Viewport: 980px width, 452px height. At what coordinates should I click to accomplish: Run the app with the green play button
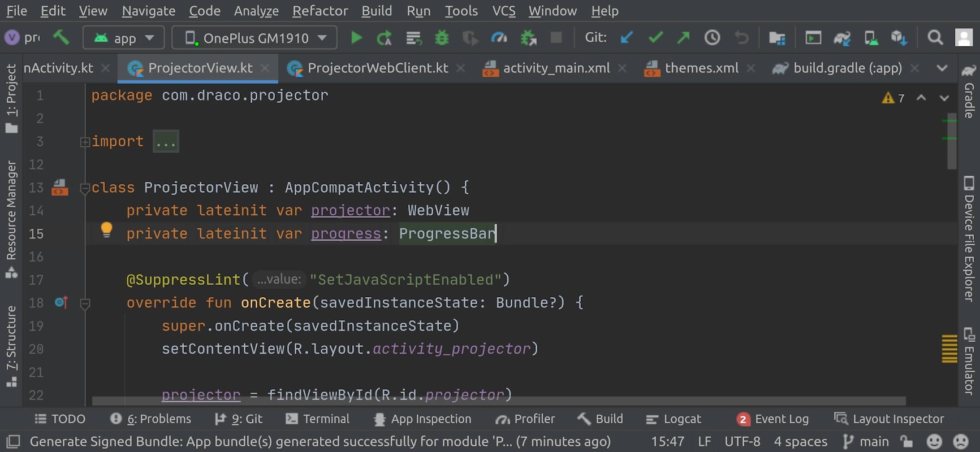(356, 38)
